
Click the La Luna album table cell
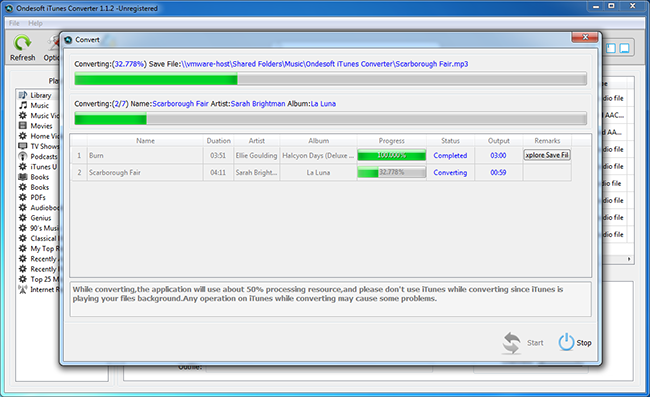(x=318, y=172)
